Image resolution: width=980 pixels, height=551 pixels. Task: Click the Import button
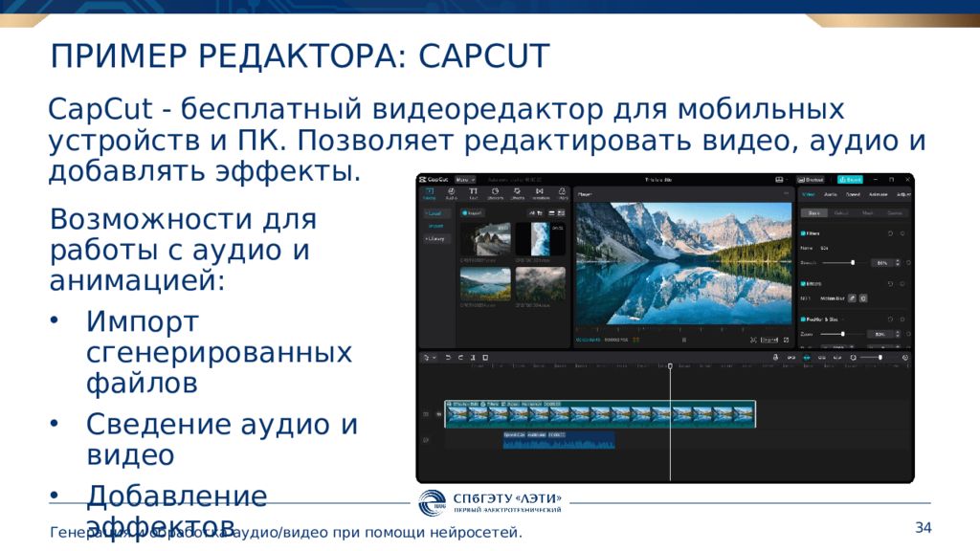click(x=472, y=213)
